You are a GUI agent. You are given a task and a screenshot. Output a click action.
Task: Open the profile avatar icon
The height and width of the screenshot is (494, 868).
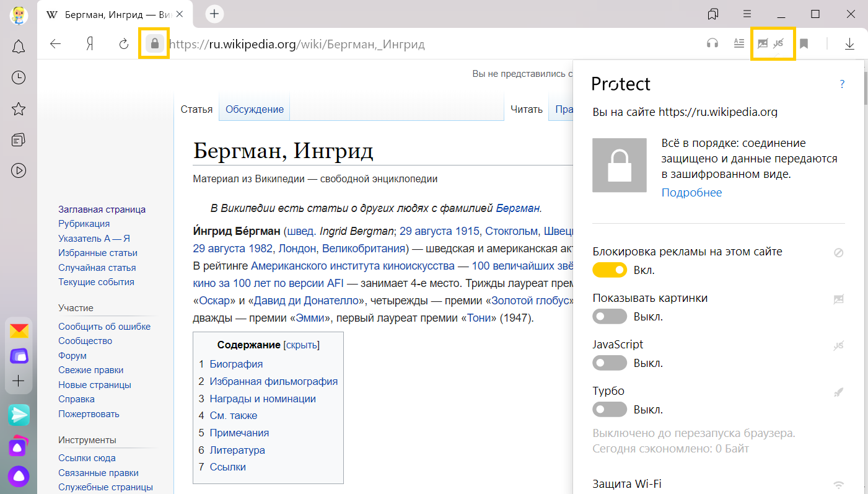[x=19, y=14]
